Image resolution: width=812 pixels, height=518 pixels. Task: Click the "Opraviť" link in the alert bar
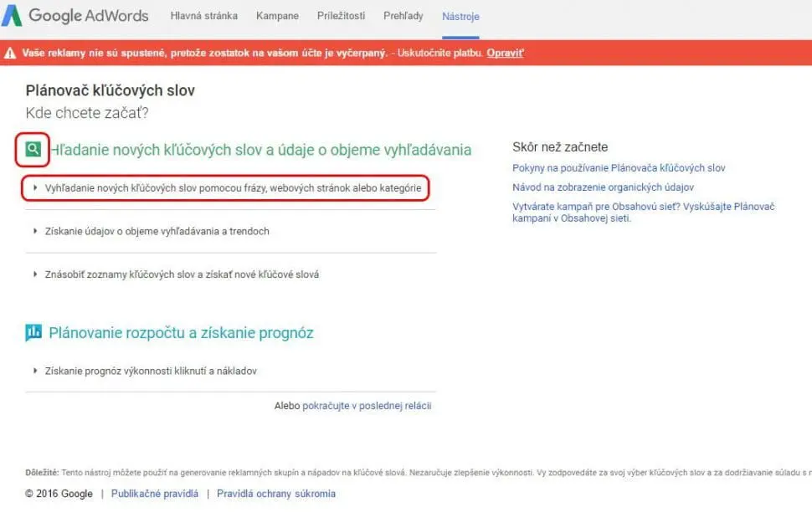tap(506, 52)
